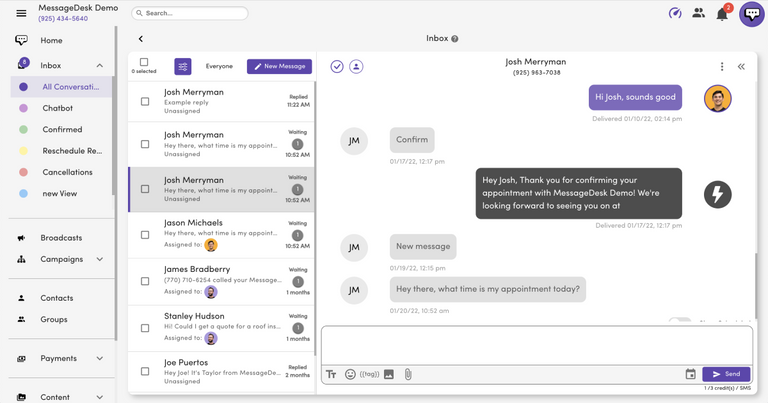Select the All Conversations view
Viewport: 768px width, 403px height.
coord(61,87)
